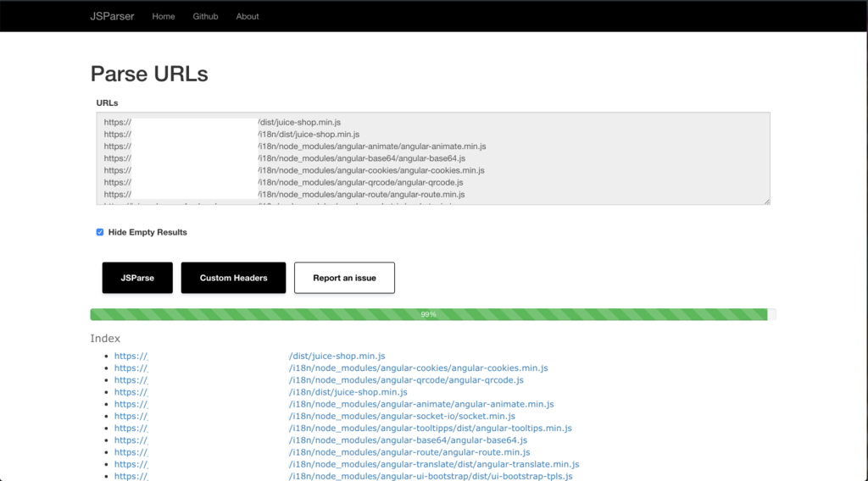Toggle the Hide Empty Results checkbox
This screenshot has height=481, width=868.
point(100,232)
